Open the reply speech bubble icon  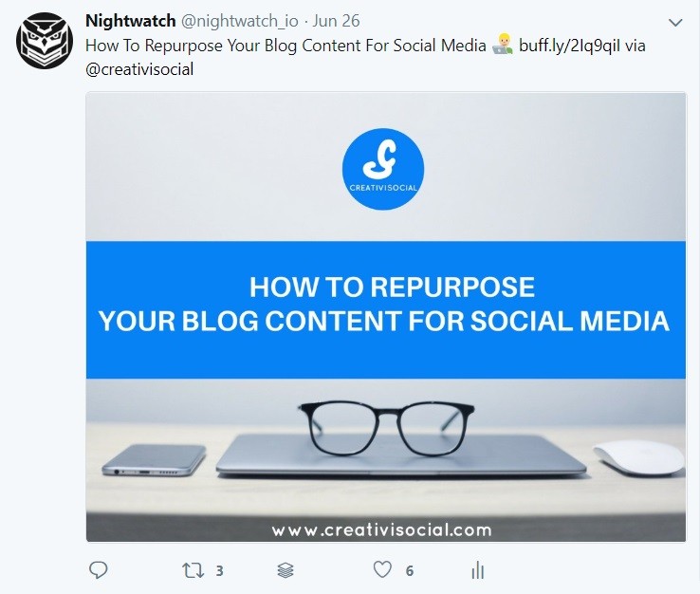[99, 570]
